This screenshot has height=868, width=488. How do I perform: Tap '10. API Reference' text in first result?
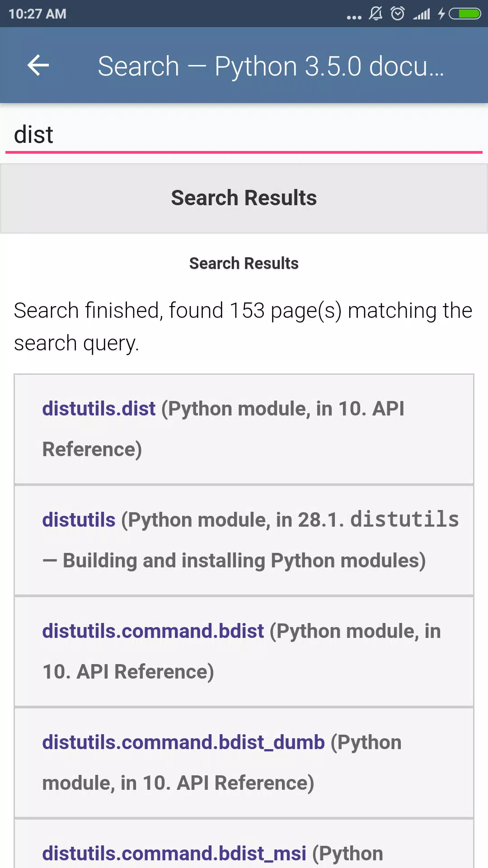tap(223, 429)
